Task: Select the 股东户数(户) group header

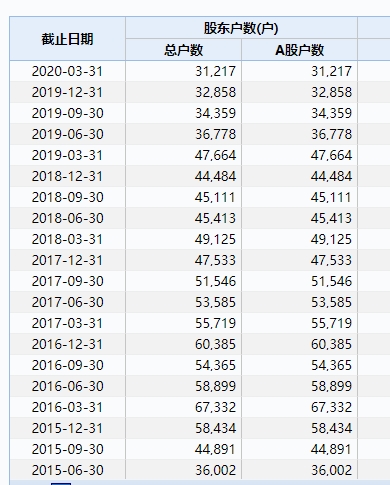Action: click(241, 28)
